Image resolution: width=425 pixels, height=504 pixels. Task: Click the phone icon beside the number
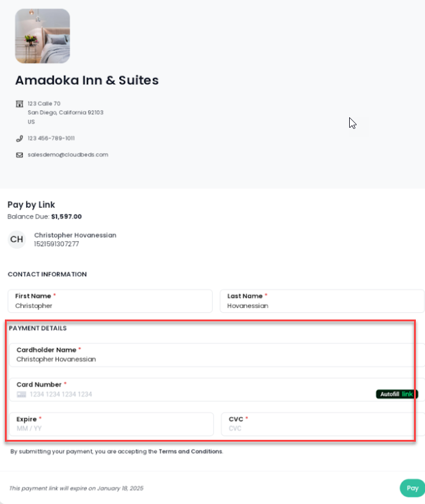click(x=20, y=139)
